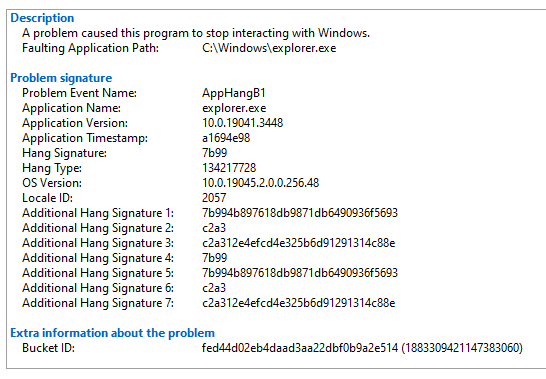Select the faulting application path C:\Windows\explorer.exe
Screen dimensions: 546x379
(269, 48)
